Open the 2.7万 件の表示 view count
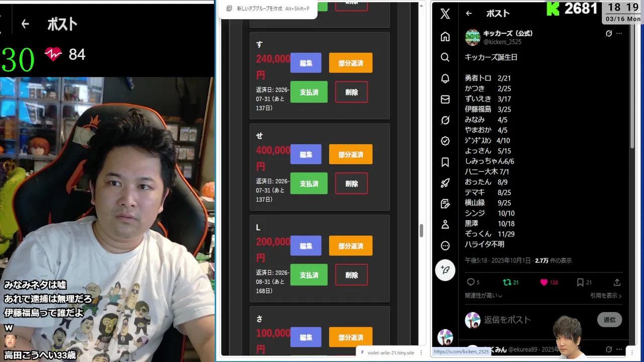644x362 pixels. 553,260
